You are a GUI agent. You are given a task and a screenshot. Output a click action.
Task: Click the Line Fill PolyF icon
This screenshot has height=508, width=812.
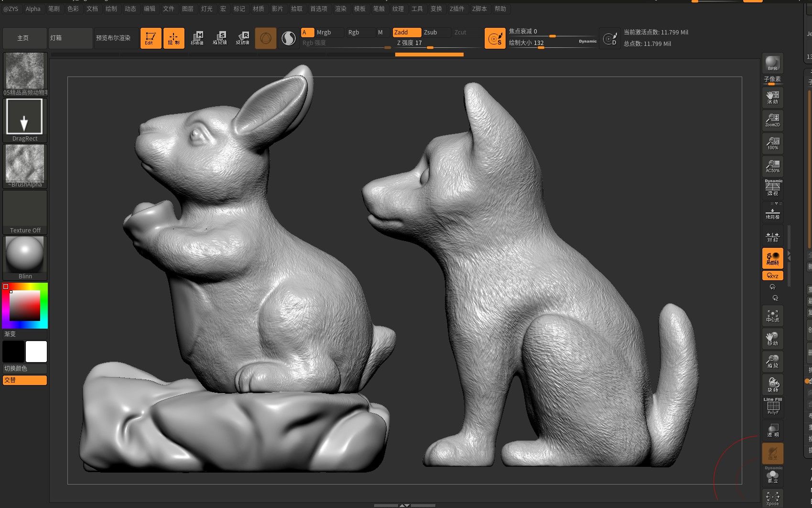(773, 406)
